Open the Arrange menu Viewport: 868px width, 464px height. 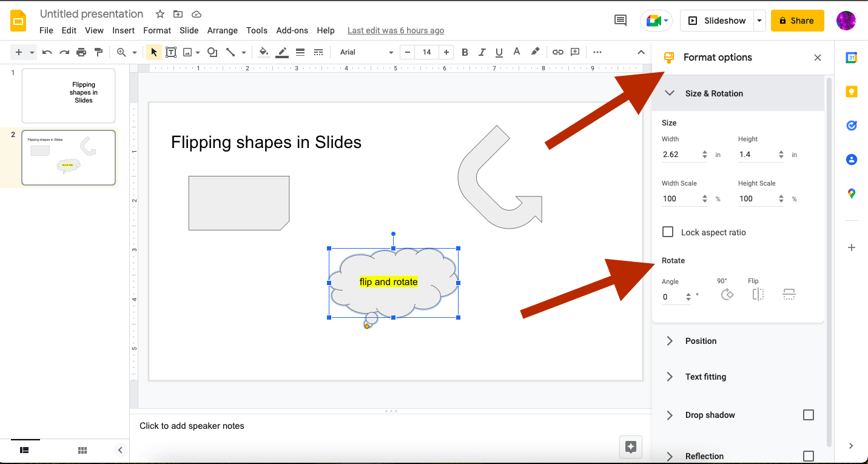223,30
